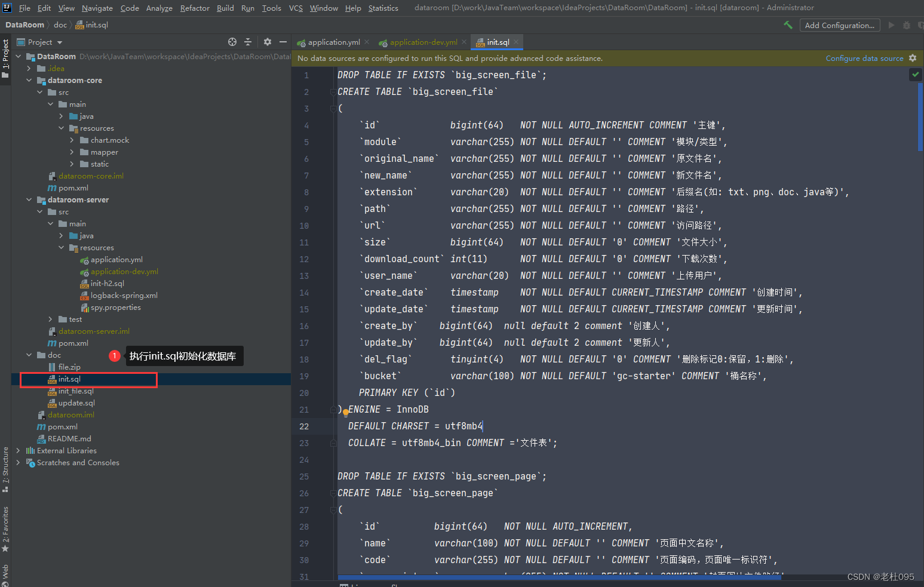
Task: Collapse the dataroom-core module
Action: coord(29,80)
